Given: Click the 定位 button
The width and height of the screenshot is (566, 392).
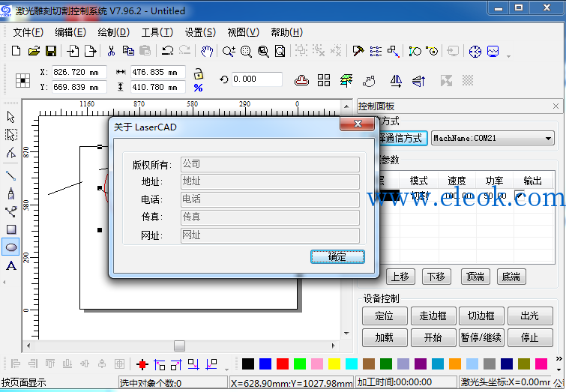Looking at the screenshot, I should (385, 316).
